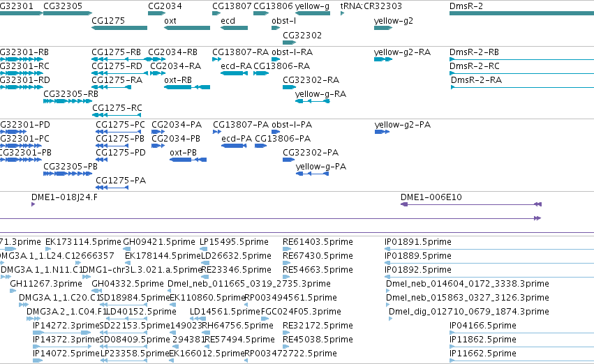Select transcript oxt-RB label
The width and height of the screenshot is (594, 364).
tap(178, 79)
